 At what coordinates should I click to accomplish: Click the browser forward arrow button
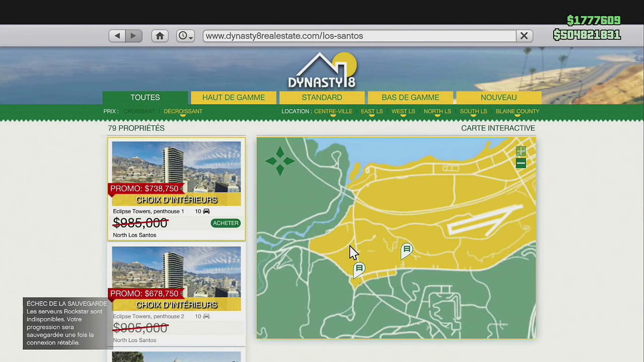tap(133, 36)
